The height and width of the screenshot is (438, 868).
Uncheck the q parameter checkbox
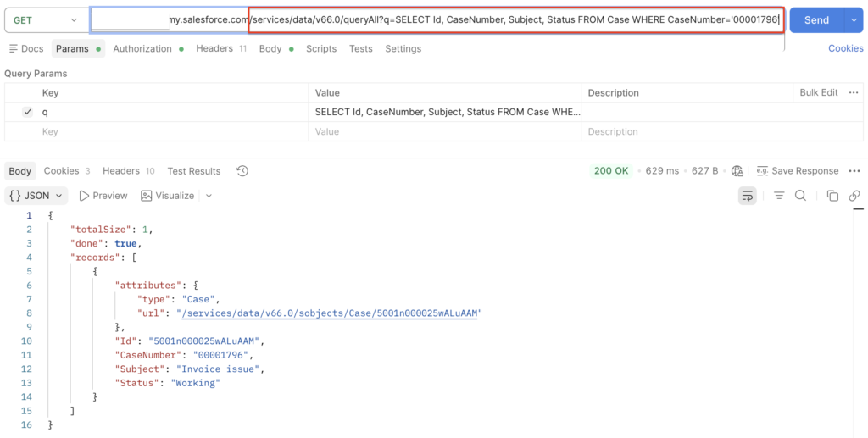[28, 113]
